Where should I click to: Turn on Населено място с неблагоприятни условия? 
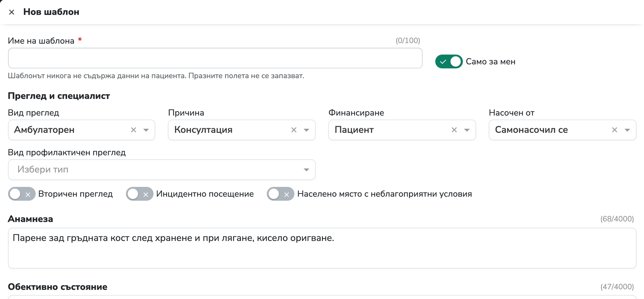pos(280,194)
